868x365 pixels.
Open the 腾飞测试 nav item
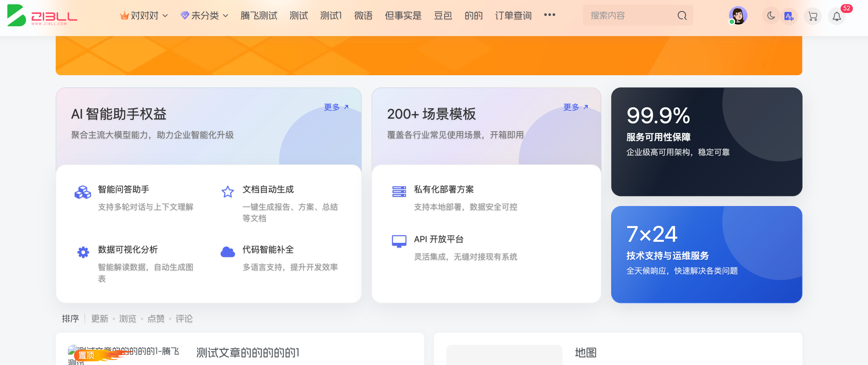259,16
